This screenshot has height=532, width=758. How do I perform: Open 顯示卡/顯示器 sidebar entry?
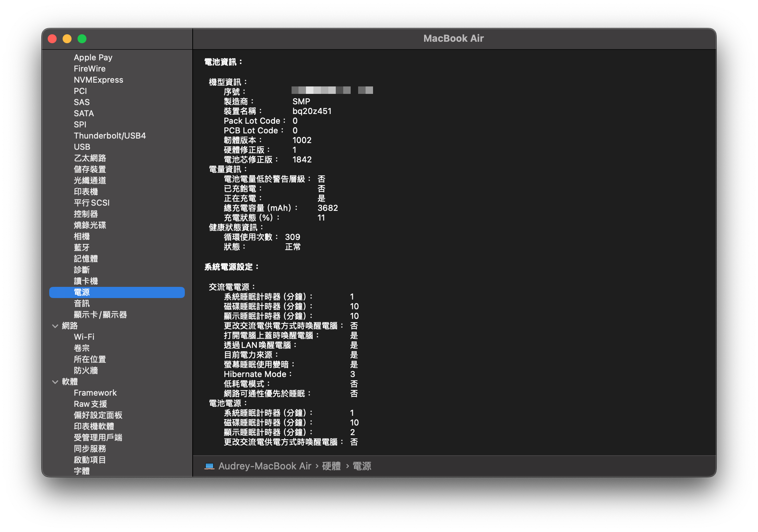[100, 314]
